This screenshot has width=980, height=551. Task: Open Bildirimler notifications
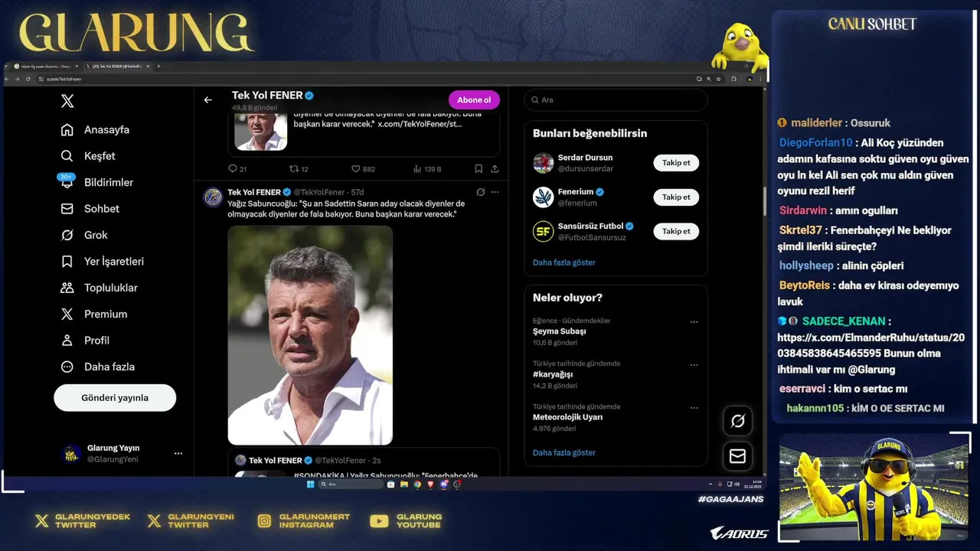point(97,182)
